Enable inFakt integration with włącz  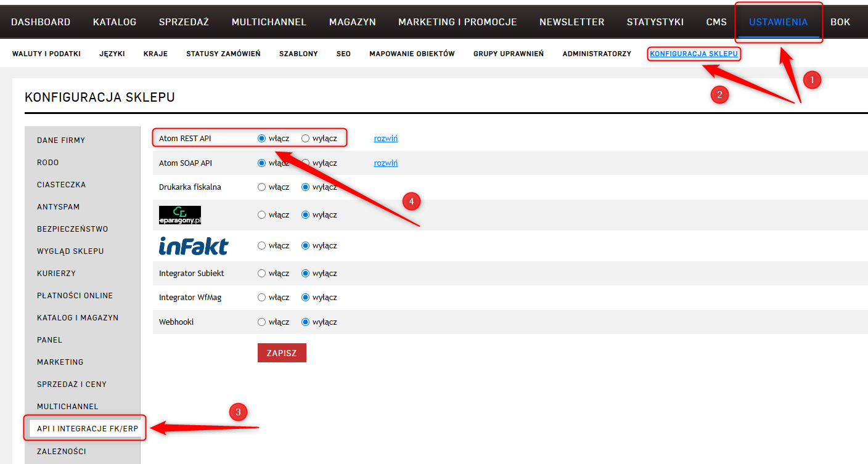coord(261,246)
